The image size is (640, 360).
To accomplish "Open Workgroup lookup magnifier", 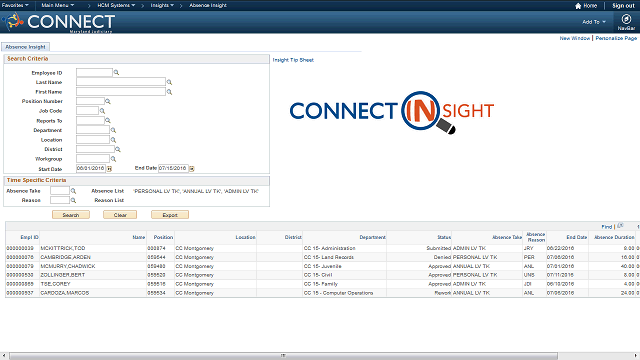I will point(113,159).
